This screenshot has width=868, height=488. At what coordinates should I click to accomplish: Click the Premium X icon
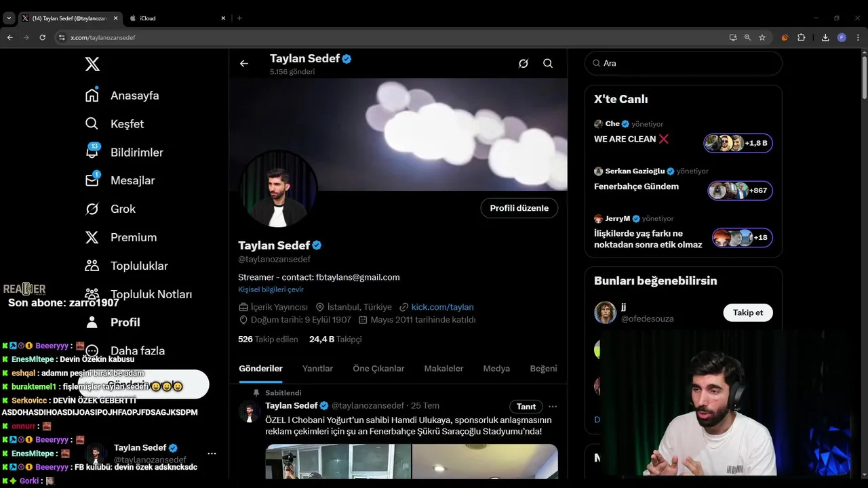tap(92, 237)
